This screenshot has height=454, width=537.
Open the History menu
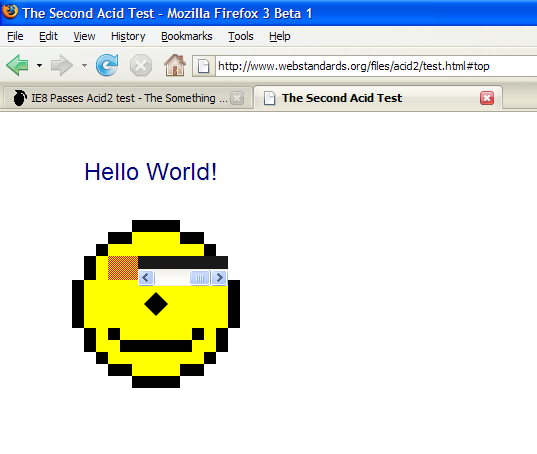coord(128,36)
